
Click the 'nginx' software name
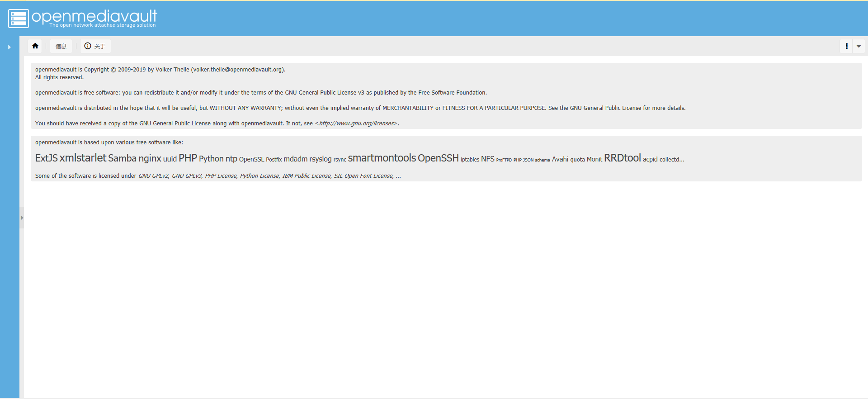[x=150, y=158]
